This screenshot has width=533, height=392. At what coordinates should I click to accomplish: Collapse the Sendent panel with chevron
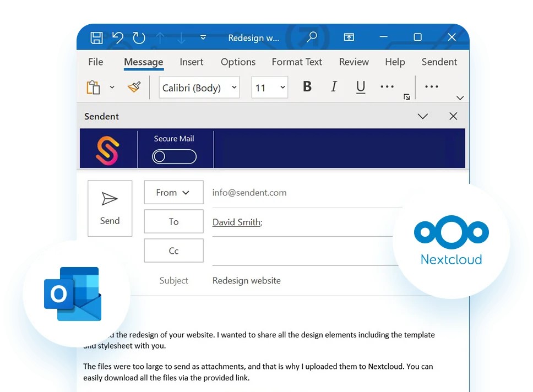point(422,116)
